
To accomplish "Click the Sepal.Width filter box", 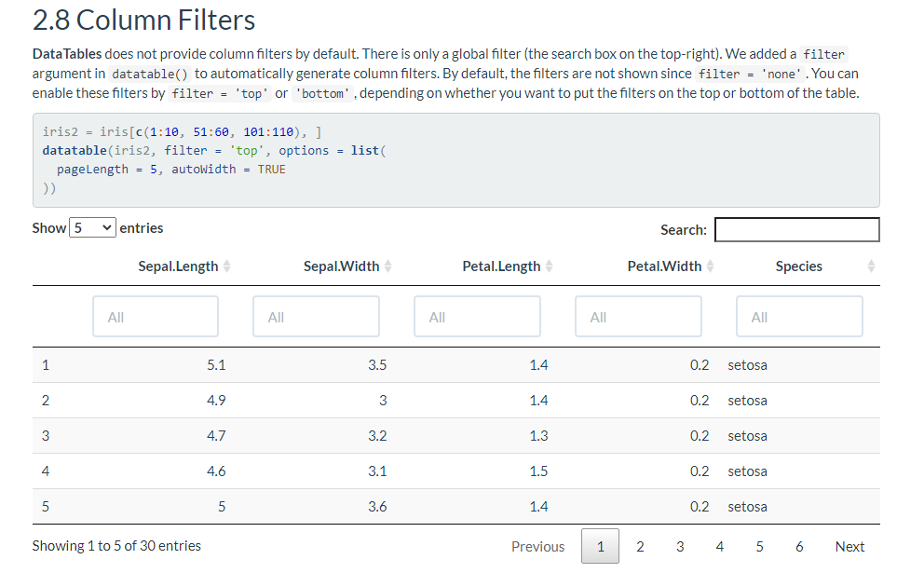I will coord(316,317).
